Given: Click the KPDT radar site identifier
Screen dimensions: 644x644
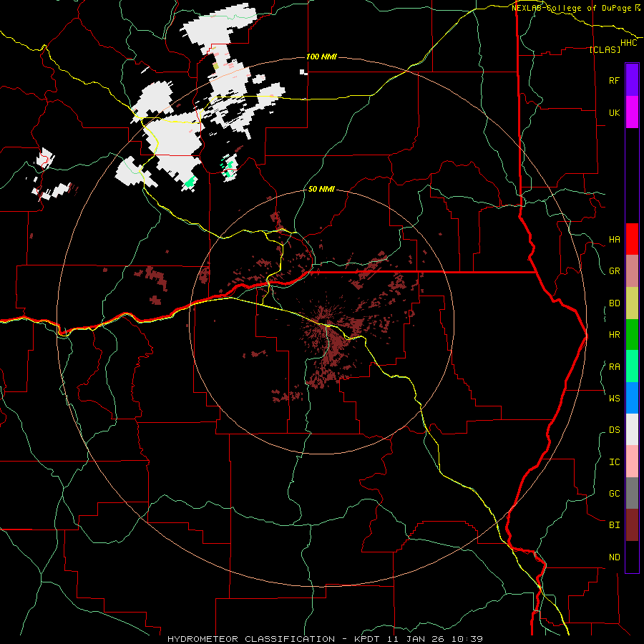Looking at the screenshot, I should [x=368, y=639].
